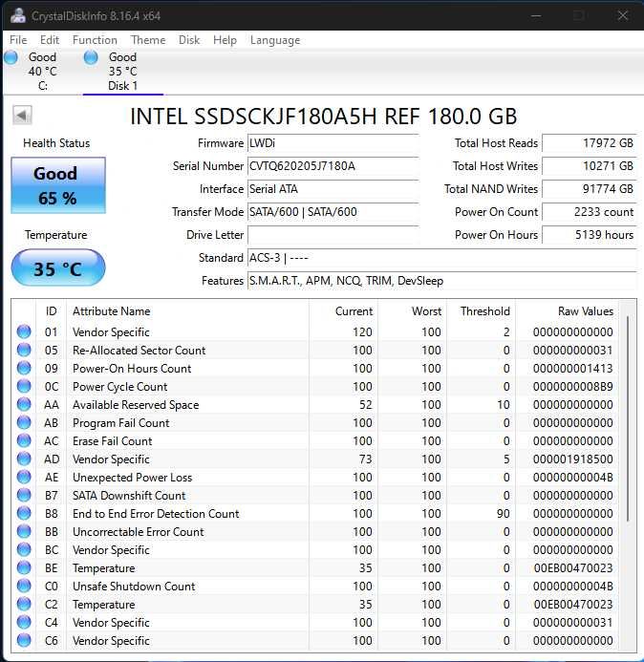Click status orb for Program Fail Count
The width and height of the screenshot is (644, 662).
(24, 422)
